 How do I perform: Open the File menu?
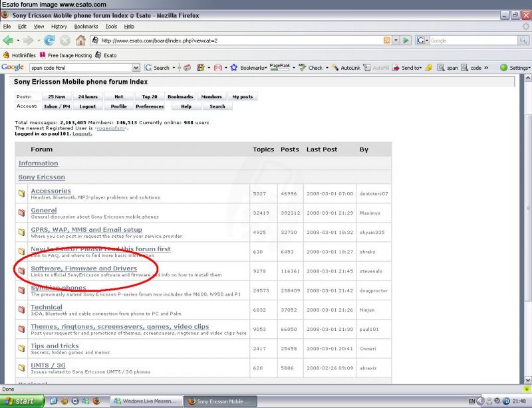tap(7, 27)
